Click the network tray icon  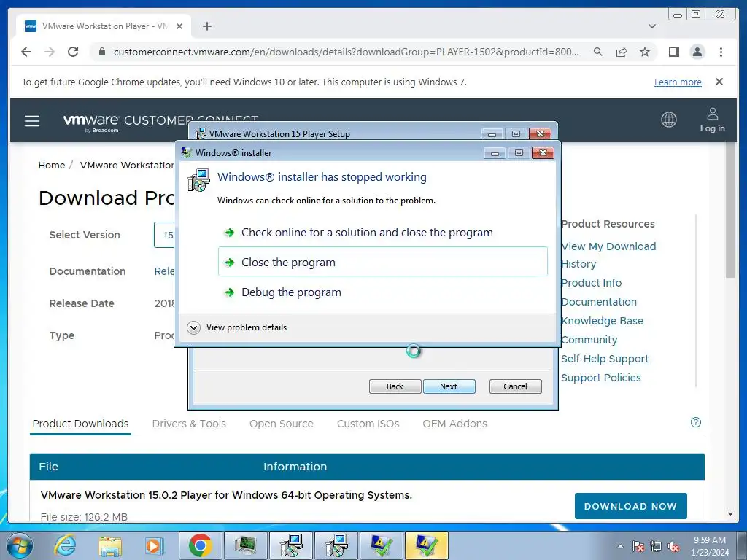pos(656,547)
